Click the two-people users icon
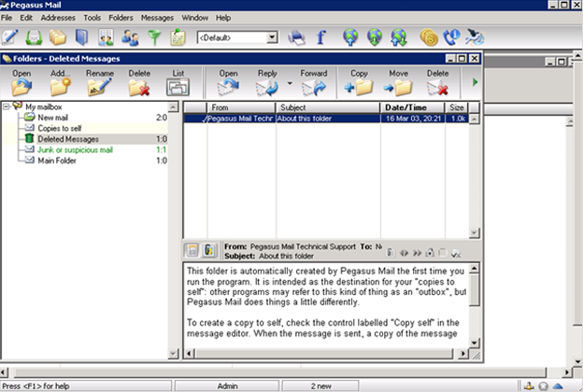 130,37
